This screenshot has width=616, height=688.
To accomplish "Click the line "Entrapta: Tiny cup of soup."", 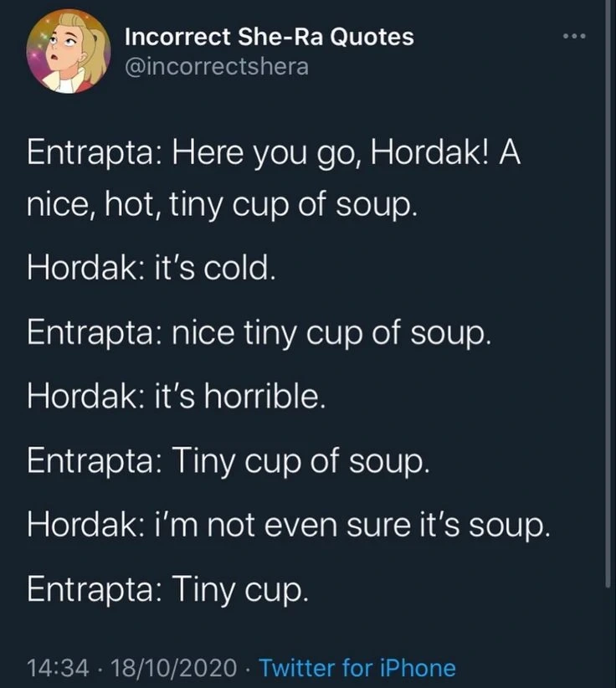I will (228, 461).
